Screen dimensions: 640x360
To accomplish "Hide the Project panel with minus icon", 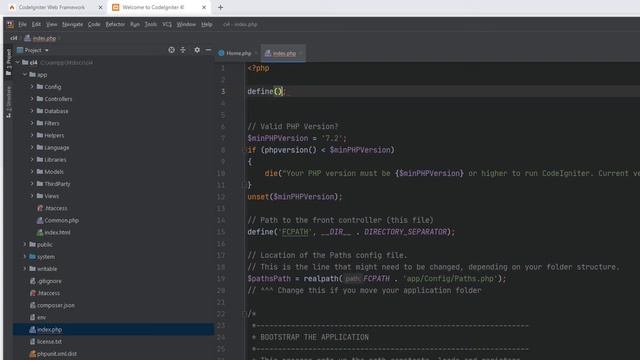I will tap(208, 50).
